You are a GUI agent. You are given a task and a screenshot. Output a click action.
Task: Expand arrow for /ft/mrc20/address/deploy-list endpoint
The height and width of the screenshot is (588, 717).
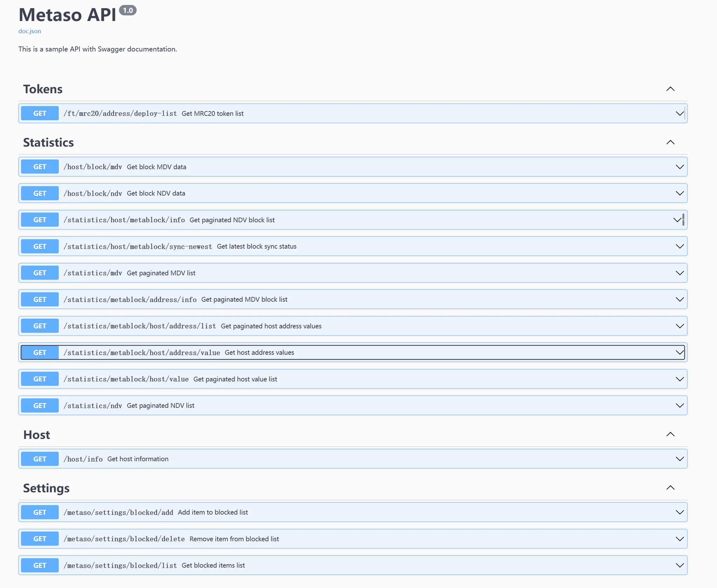click(680, 113)
